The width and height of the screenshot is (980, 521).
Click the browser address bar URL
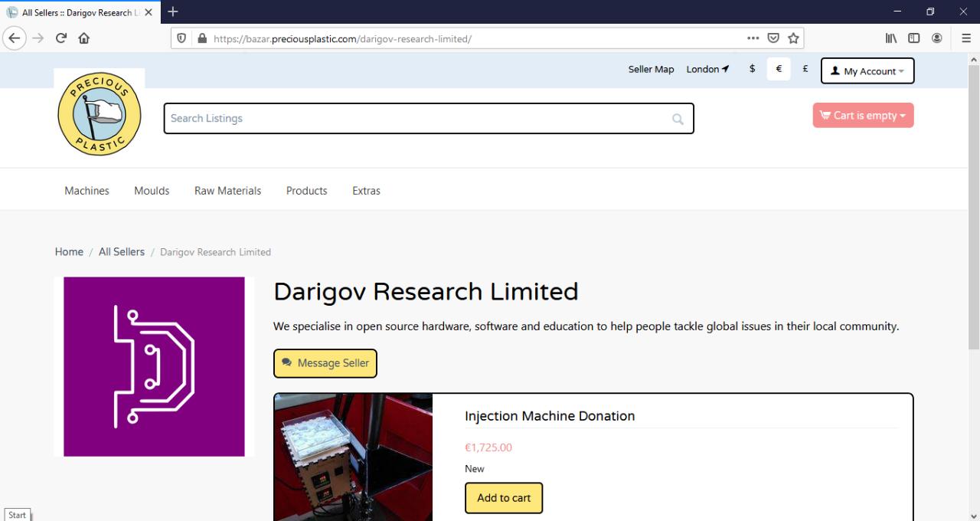tap(342, 38)
